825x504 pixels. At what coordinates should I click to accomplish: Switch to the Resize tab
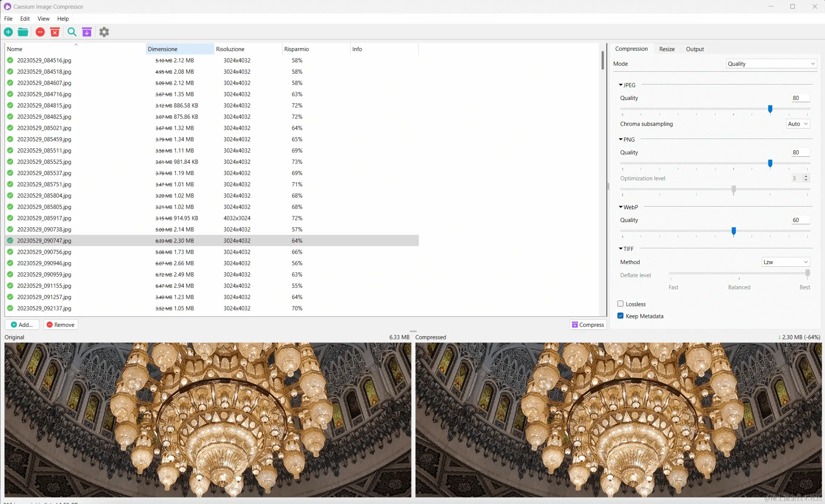667,49
